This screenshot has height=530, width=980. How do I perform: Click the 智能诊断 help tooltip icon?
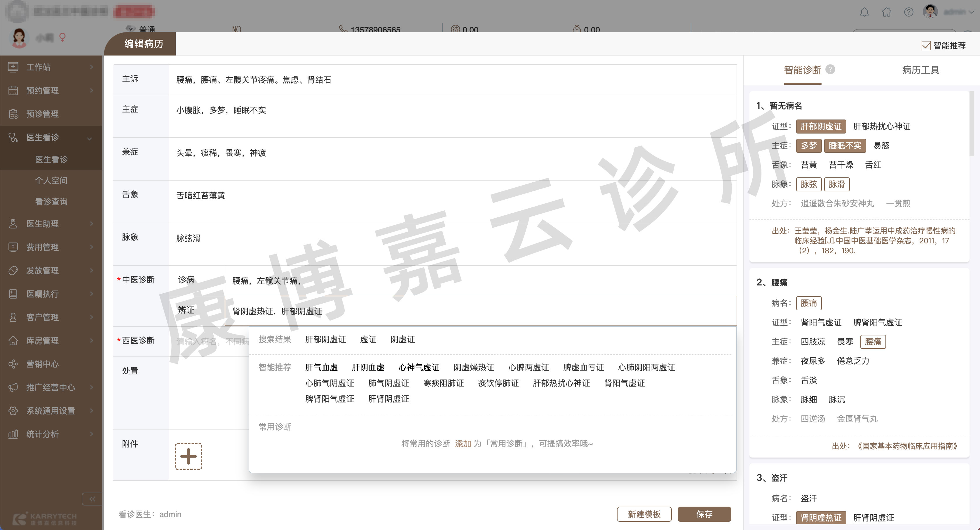[831, 69]
